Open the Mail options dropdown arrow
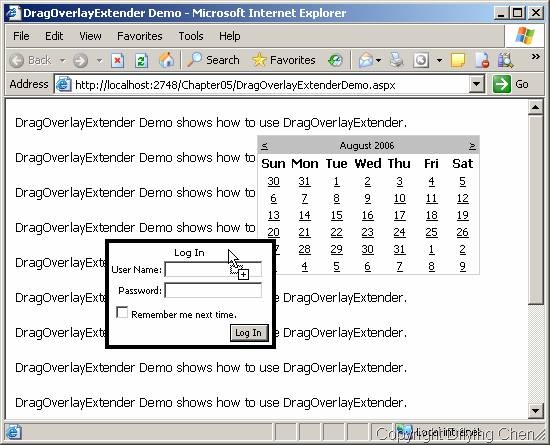 378,61
